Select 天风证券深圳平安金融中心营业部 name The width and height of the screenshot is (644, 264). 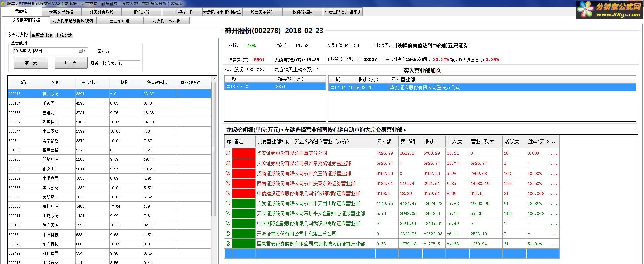click(311, 213)
